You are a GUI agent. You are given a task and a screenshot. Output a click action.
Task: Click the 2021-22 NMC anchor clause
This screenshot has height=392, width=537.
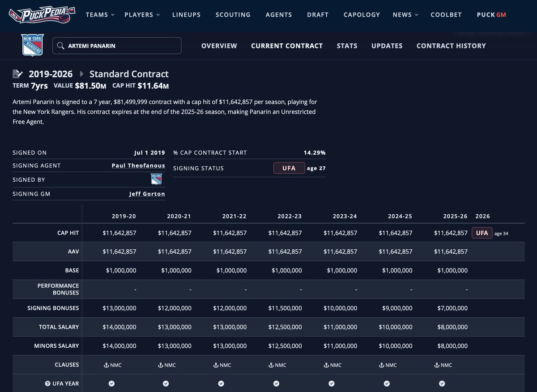pyautogui.click(x=223, y=365)
